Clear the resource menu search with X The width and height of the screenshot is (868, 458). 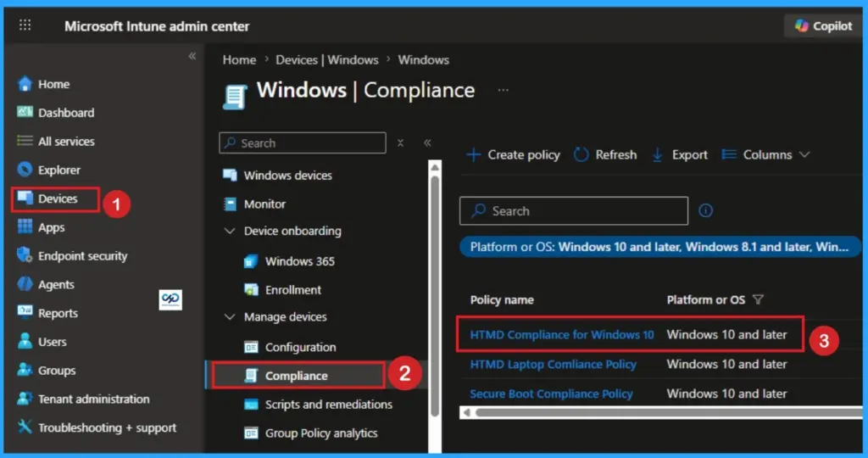tap(400, 142)
